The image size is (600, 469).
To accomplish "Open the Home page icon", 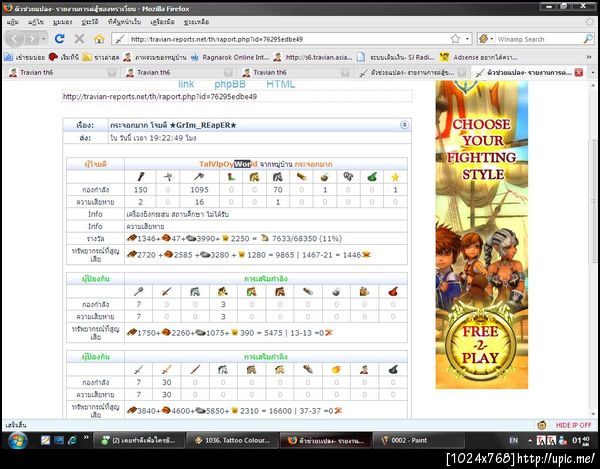I will [x=99, y=39].
